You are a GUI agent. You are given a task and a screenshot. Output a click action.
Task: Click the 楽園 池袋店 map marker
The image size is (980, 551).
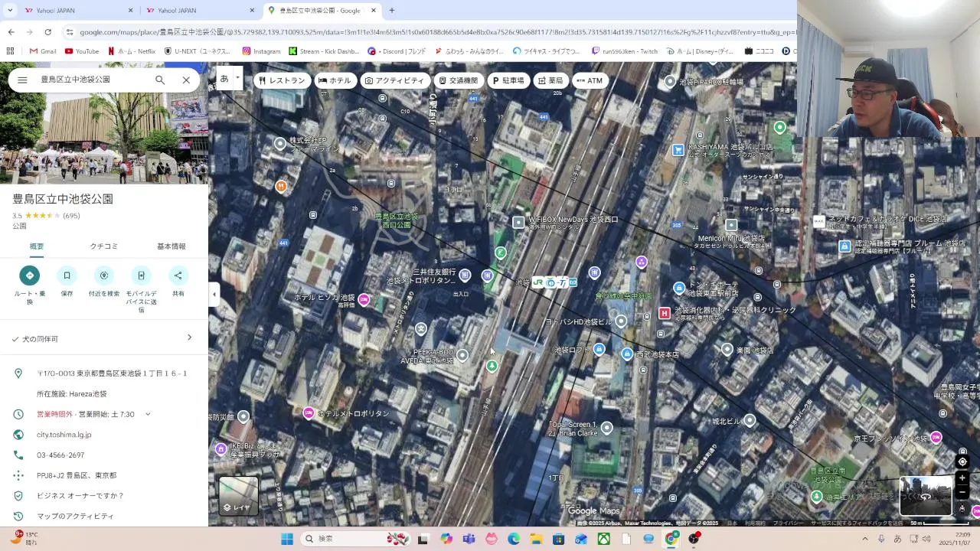[727, 349]
